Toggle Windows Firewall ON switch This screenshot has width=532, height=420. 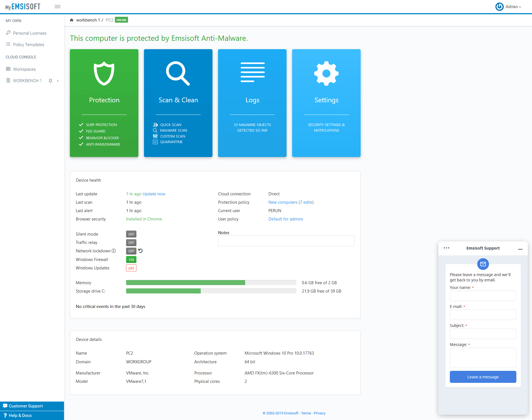[x=131, y=260]
